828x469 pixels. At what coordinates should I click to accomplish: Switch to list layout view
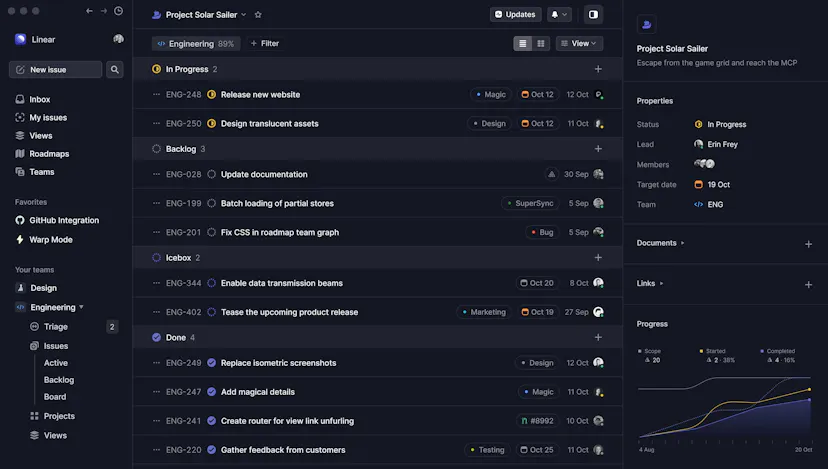[522, 43]
